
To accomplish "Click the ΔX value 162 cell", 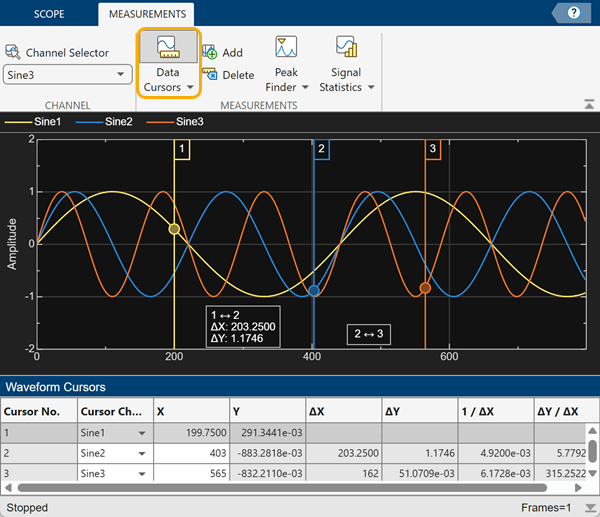I will click(344, 473).
